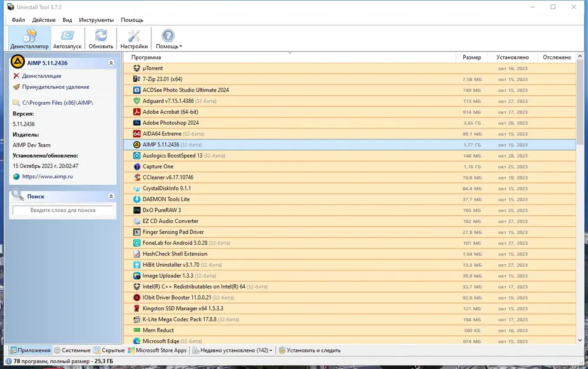Select the HashCheck Shell Extension icon
Image resolution: width=588 pixels, height=369 pixels.
pos(137,254)
